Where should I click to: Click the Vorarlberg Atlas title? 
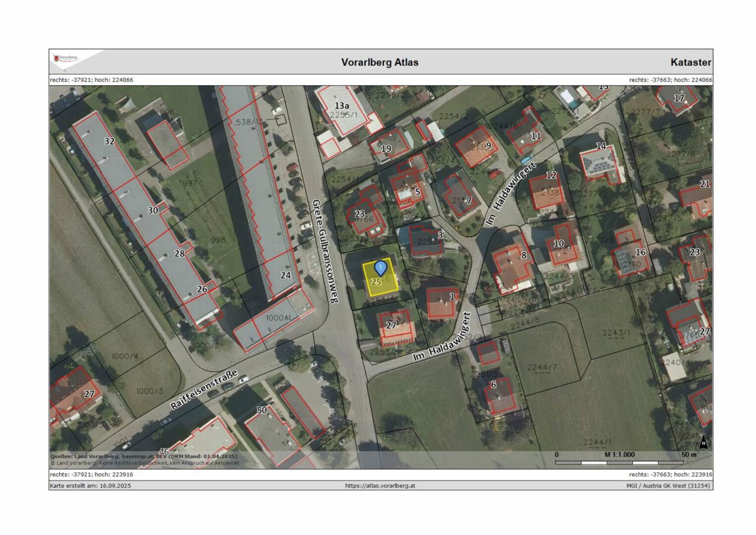click(x=380, y=62)
